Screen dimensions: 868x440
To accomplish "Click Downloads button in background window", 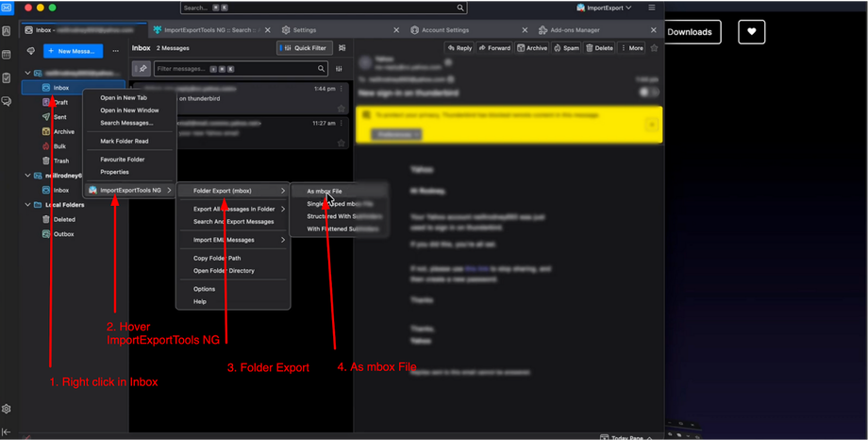I will [x=690, y=32].
